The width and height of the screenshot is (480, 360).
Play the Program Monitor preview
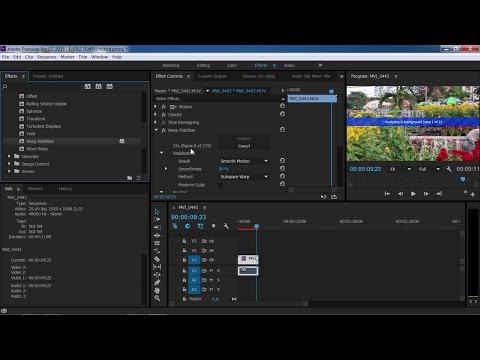[413, 194]
